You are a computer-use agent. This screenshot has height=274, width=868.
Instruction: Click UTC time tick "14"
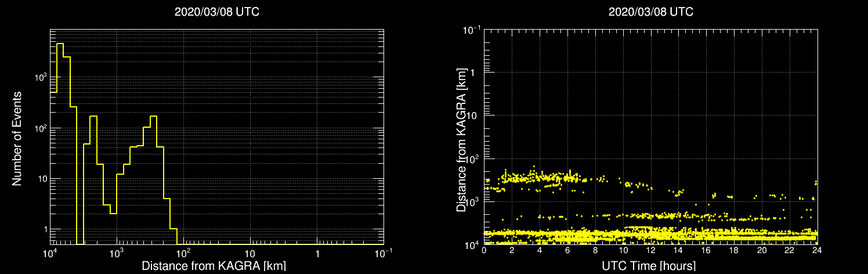[678, 250]
